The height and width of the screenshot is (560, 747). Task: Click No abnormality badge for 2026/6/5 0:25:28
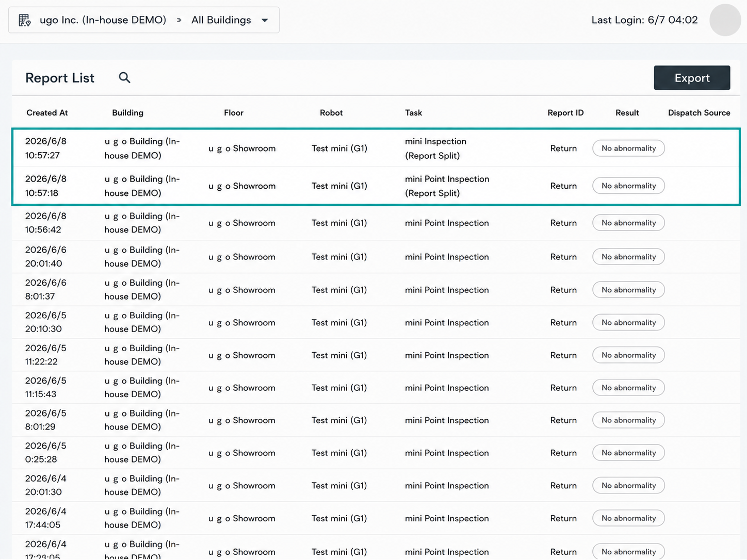pos(628,453)
